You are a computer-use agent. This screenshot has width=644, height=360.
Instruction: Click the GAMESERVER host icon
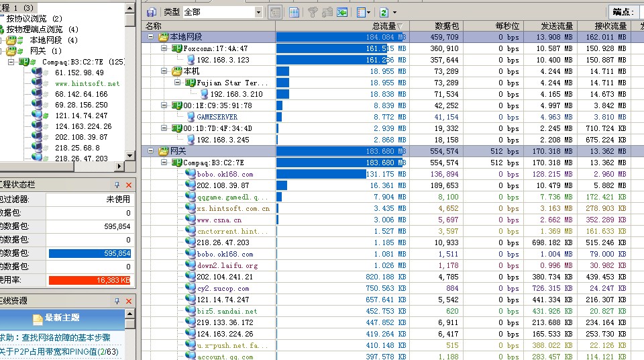[190, 117]
